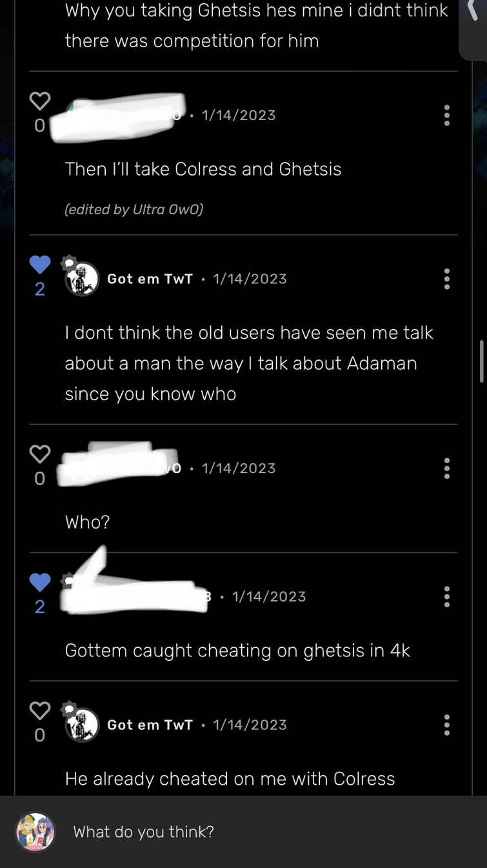487x868 pixels.
Task: Like the "He already cheated on me" comment
Action: pos(40,711)
